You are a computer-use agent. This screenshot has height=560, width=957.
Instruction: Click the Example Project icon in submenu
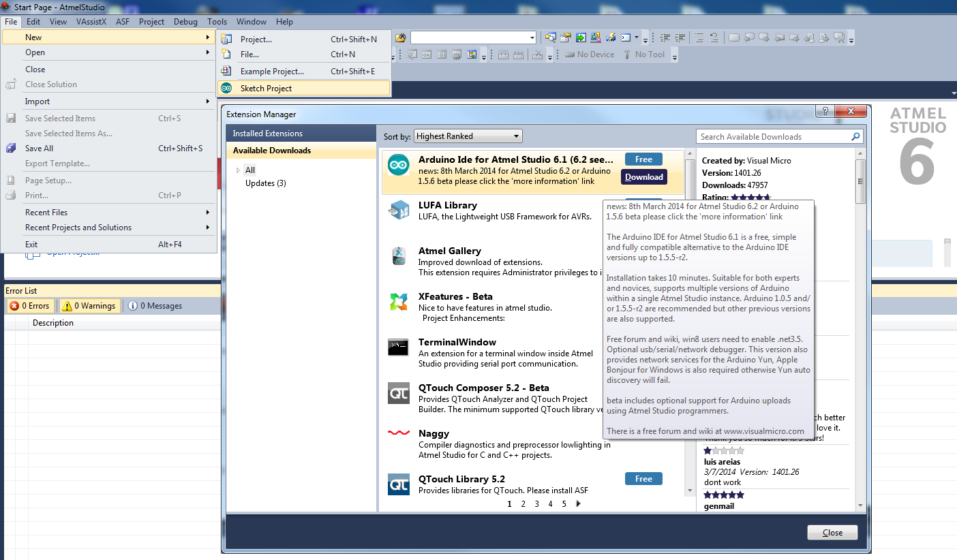click(226, 71)
